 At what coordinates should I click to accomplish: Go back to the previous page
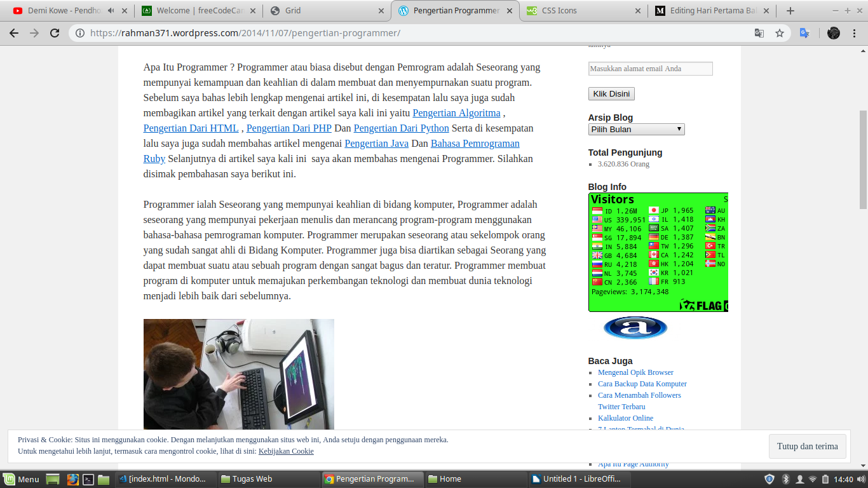click(14, 33)
